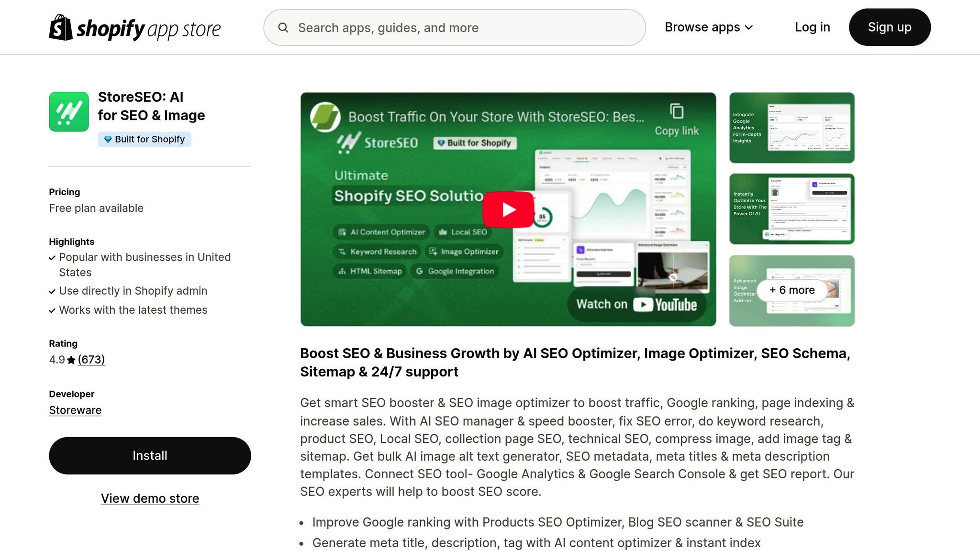Click the Copy link icon on video
The height and width of the screenshot is (551, 980).
[x=677, y=119]
